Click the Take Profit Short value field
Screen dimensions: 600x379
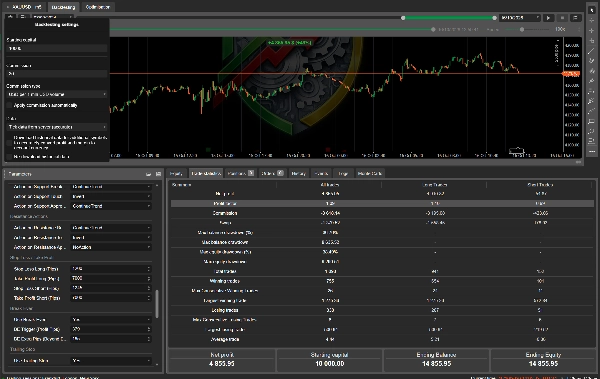[x=111, y=298]
